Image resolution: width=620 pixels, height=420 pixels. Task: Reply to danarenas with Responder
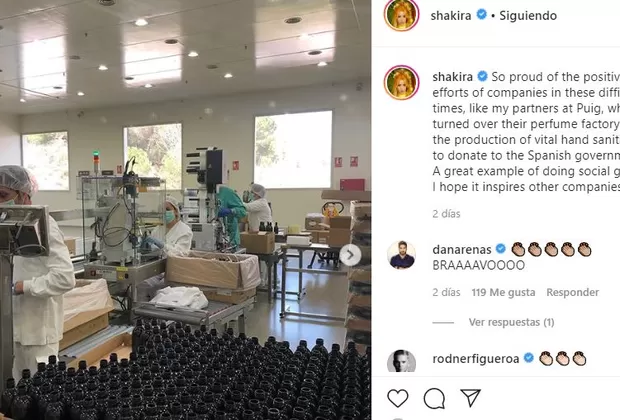click(573, 292)
